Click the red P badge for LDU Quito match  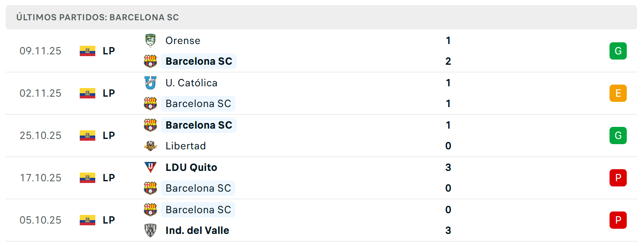tap(618, 178)
